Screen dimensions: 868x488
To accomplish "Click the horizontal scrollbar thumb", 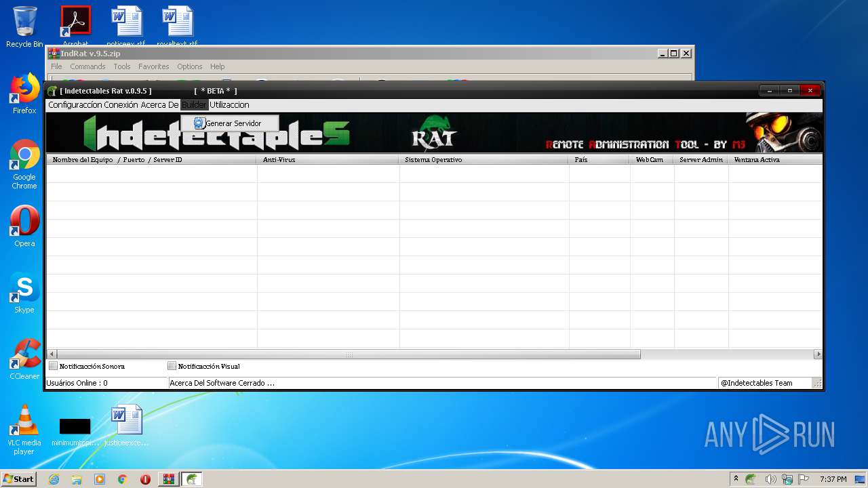I will pos(349,354).
